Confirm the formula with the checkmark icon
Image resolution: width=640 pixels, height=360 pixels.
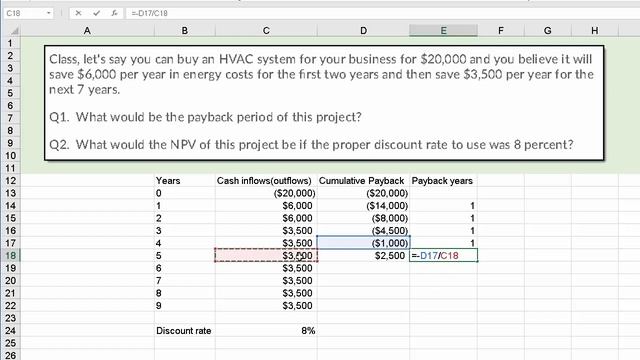96,13
